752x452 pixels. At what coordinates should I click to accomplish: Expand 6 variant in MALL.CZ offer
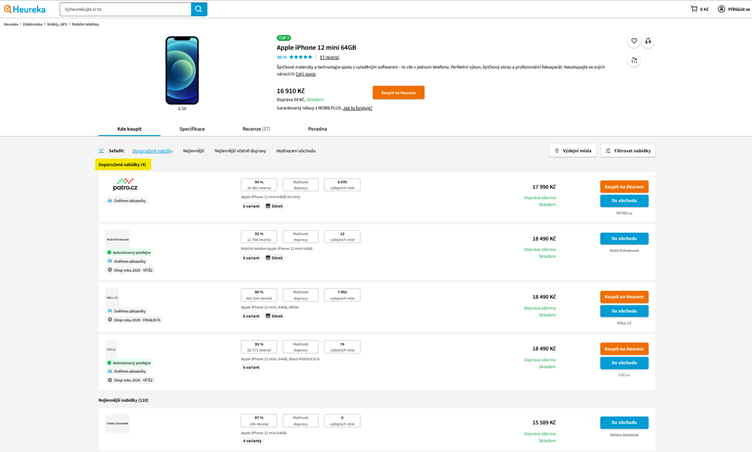click(x=251, y=316)
